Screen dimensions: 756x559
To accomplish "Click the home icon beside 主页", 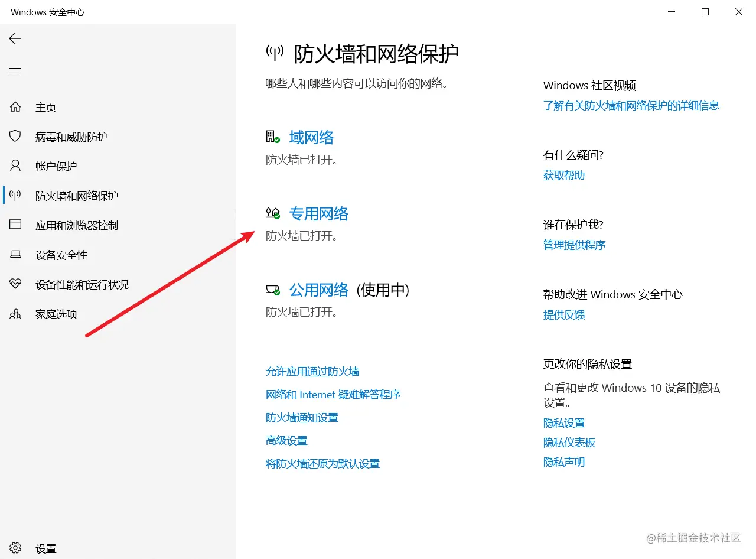I will coord(15,107).
